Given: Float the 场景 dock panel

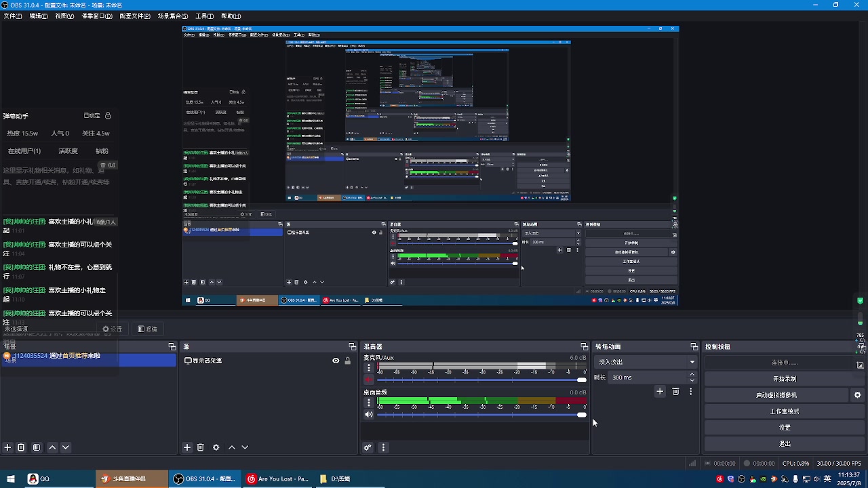Looking at the screenshot, I should point(172,346).
